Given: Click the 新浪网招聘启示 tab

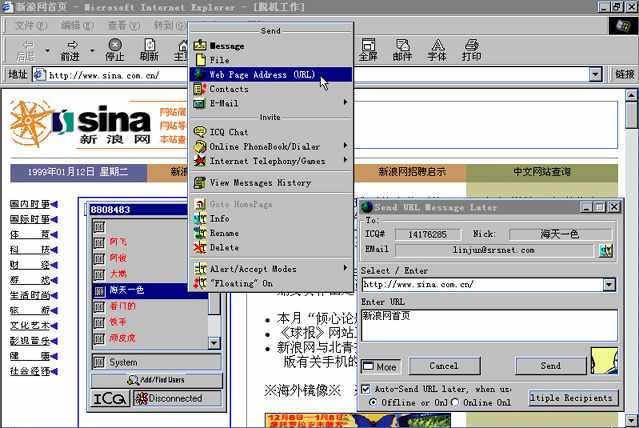Looking at the screenshot, I should point(410,172).
